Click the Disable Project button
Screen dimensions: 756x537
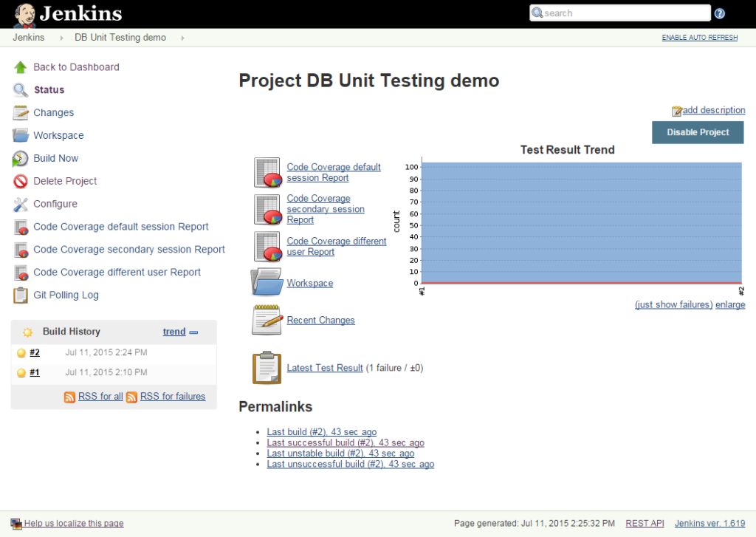[x=698, y=132]
